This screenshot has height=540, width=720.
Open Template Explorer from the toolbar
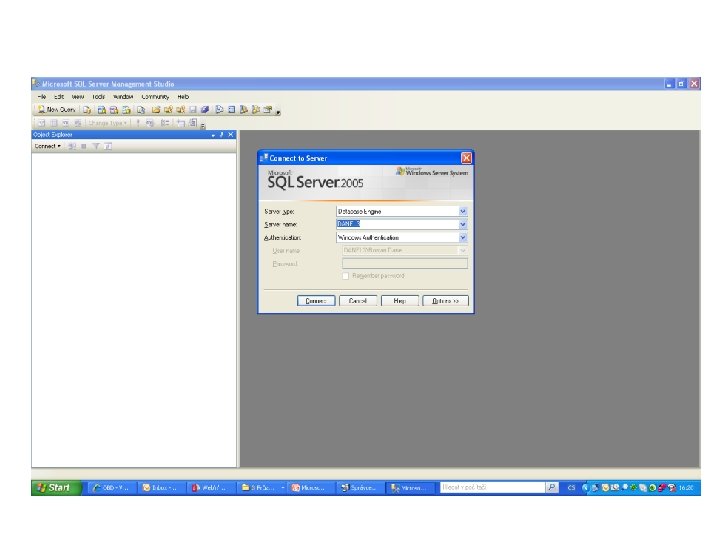pyautogui.click(x=256, y=110)
